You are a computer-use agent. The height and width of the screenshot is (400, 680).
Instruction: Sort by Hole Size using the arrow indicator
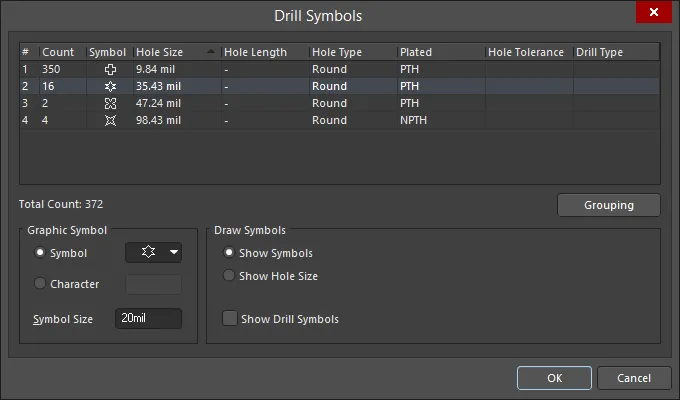click(211, 52)
